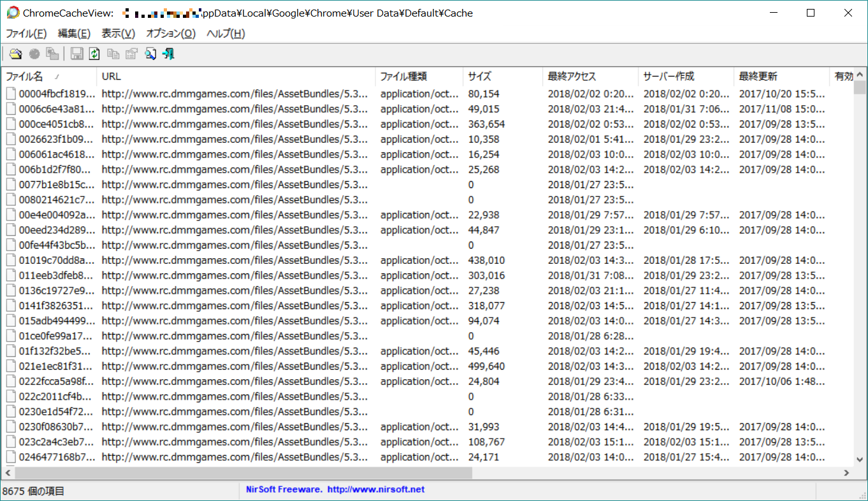The image size is (868, 501).
Task: Click the ChromeCacheView app icon in title bar
Action: pyautogui.click(x=12, y=13)
